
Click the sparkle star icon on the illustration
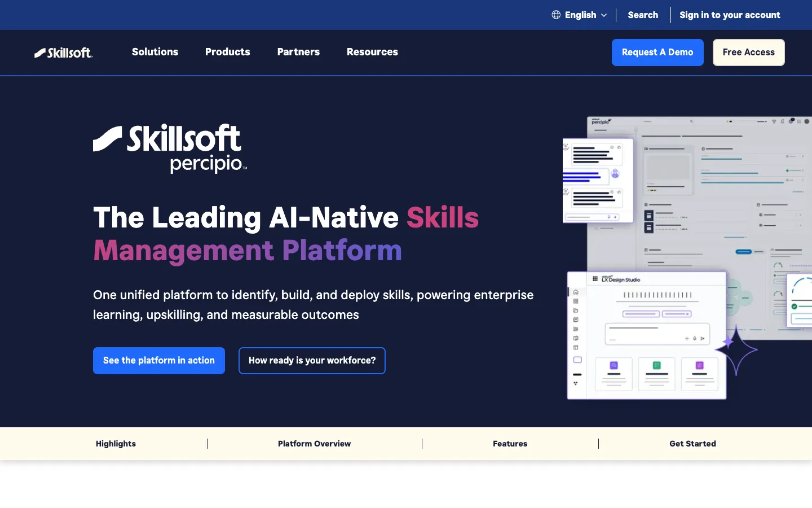pos(735,349)
